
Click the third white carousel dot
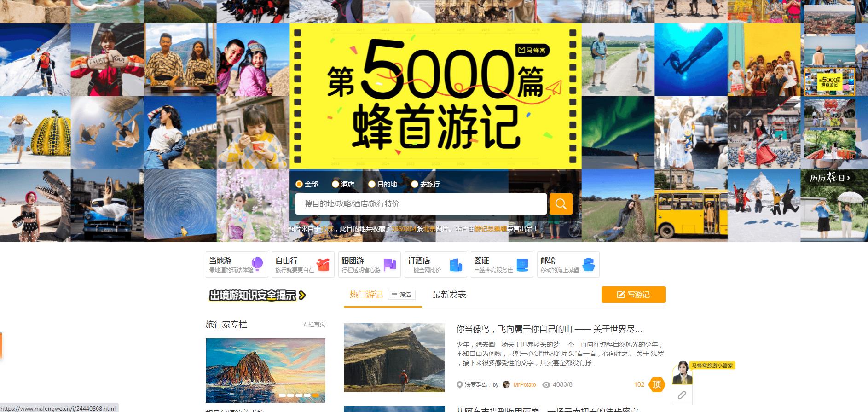[x=299, y=395]
